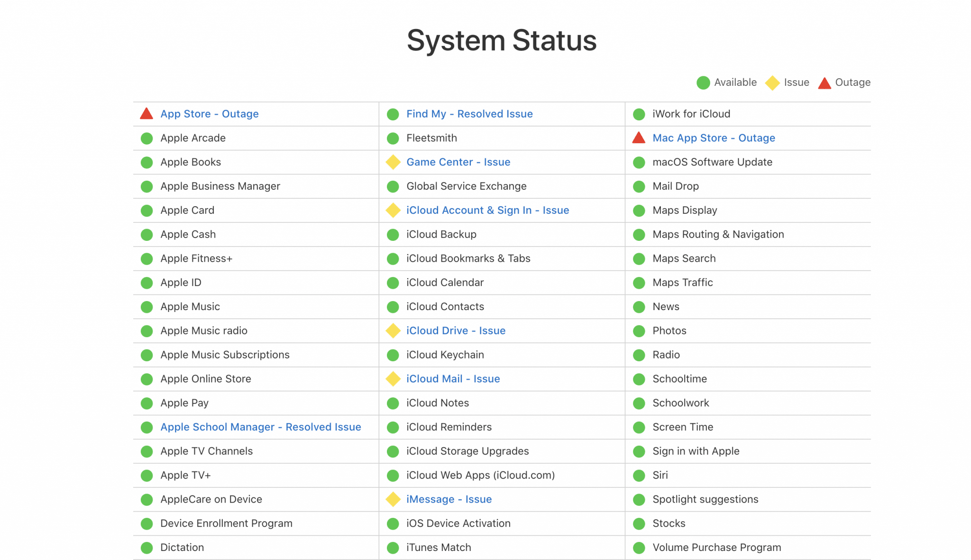Open the App Store - Outage link
This screenshot has width=971, height=560.
[x=209, y=114]
